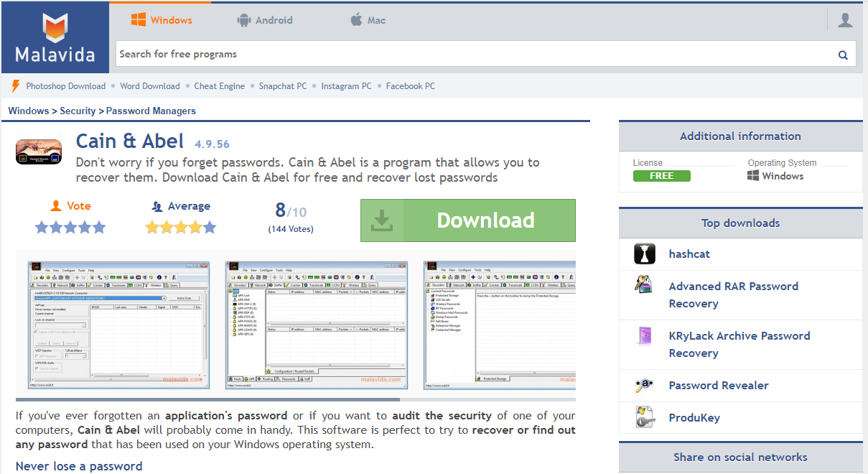Image resolution: width=868 pixels, height=474 pixels.
Task: Click the search magnifier icon
Action: coord(843,55)
